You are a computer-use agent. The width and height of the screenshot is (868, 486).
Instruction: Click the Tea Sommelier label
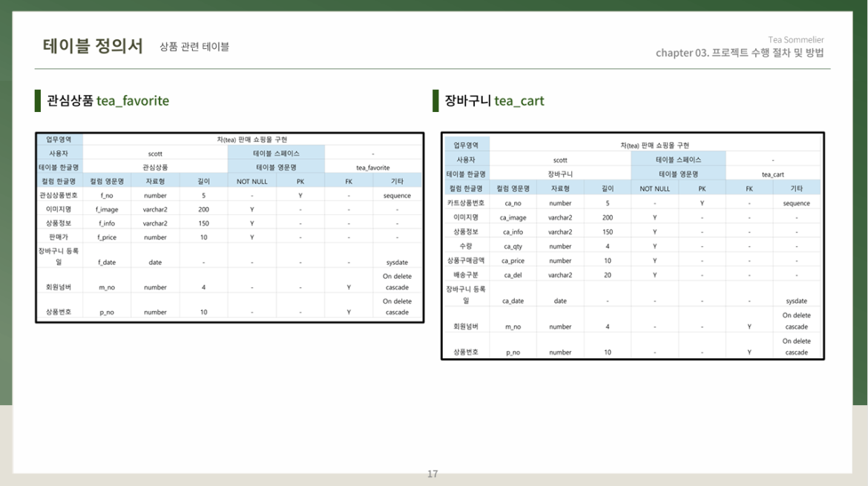coord(796,40)
